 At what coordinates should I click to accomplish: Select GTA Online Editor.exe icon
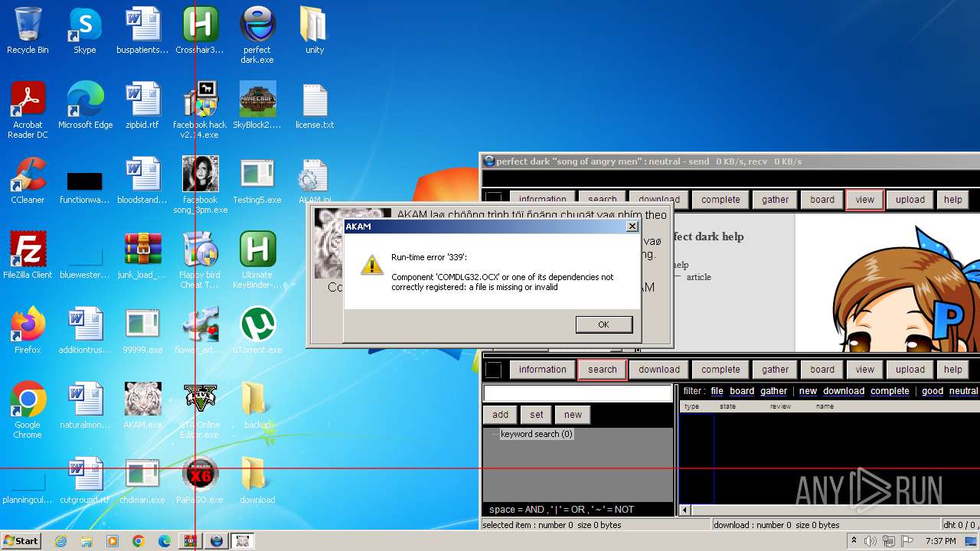(x=200, y=411)
